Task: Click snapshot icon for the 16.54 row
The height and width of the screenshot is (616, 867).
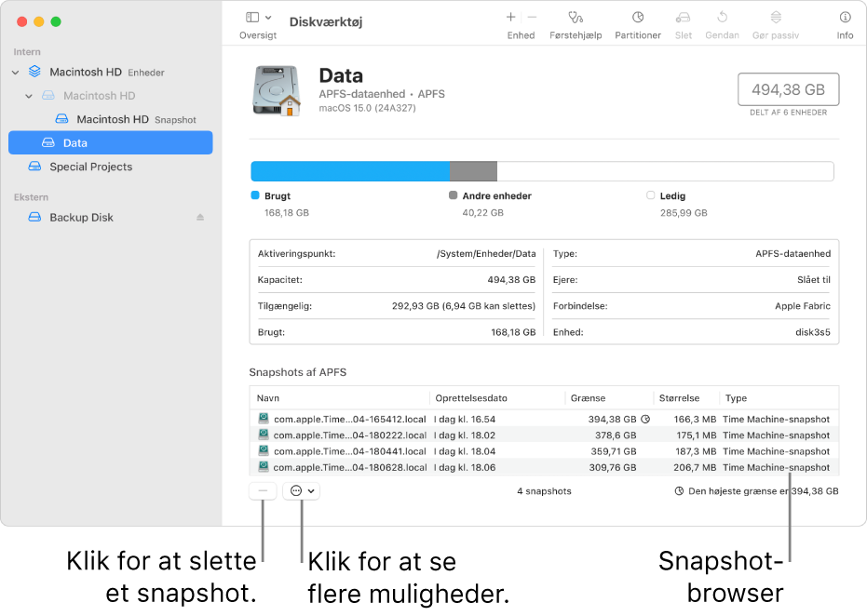Action: [x=264, y=419]
